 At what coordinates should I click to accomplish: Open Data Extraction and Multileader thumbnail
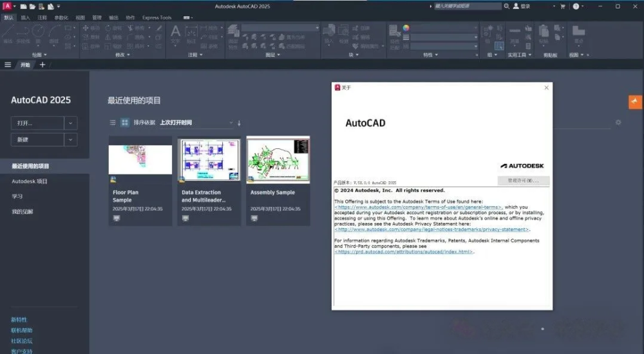point(209,159)
